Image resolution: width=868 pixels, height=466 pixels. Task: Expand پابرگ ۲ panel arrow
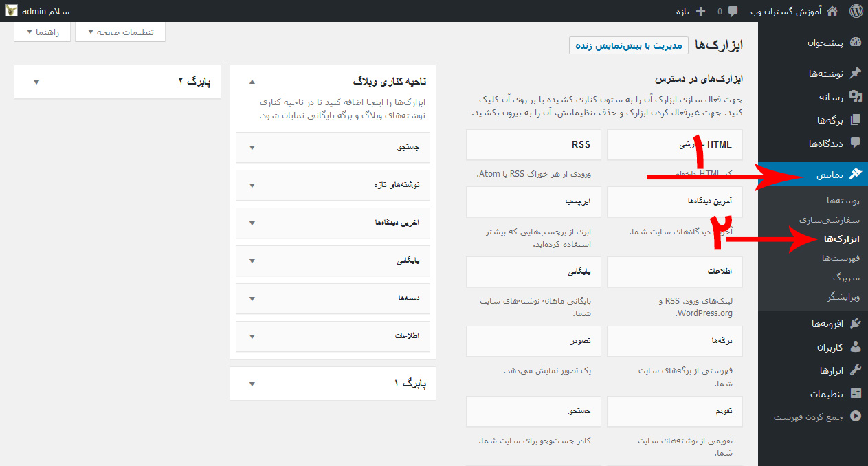click(36, 82)
